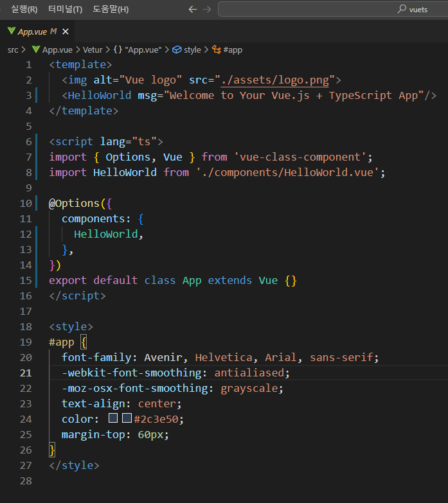Click './components/HelloWorld.vue' import path

tap(288, 173)
